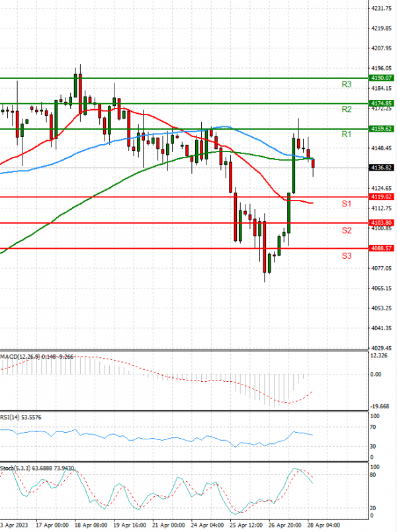This screenshot has width=397, height=532.
Task: Click the 3 Apr 2023 date label
Action: pos(15,525)
